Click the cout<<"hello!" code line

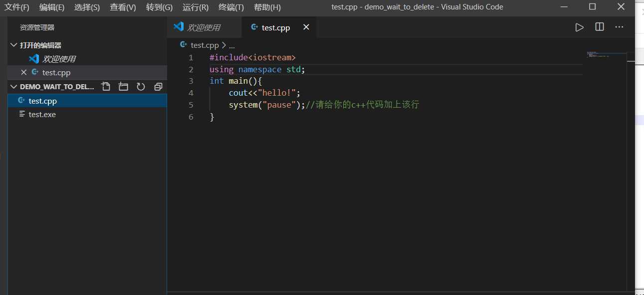264,93
